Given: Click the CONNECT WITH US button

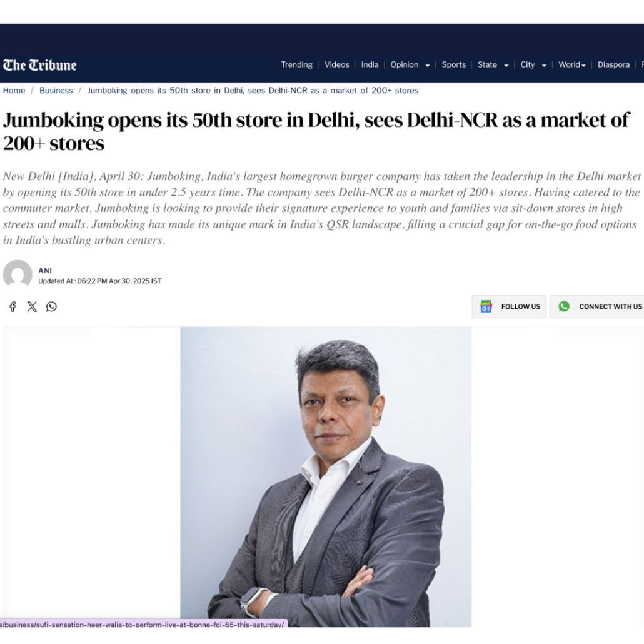Looking at the screenshot, I should pos(597,307).
